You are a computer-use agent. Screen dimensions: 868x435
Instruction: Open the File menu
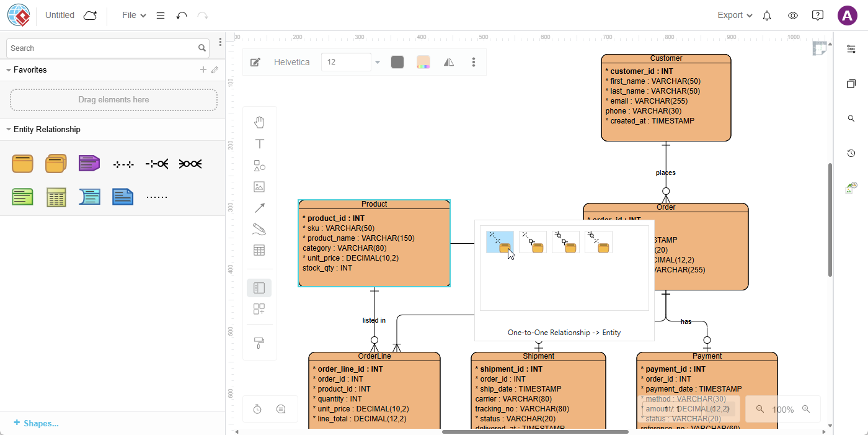(134, 16)
